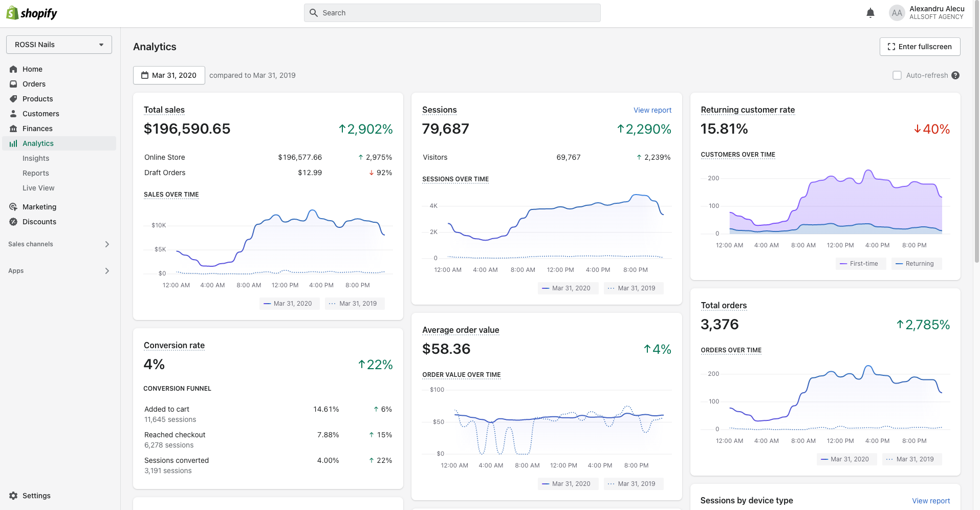980x510 pixels.
Task: Open the Reports submenu item
Action: tap(36, 173)
